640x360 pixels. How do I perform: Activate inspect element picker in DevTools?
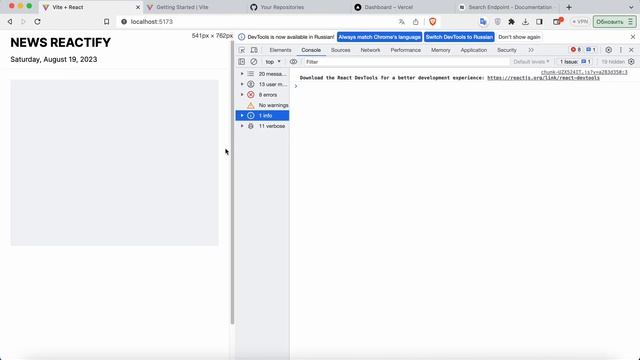tap(242, 50)
